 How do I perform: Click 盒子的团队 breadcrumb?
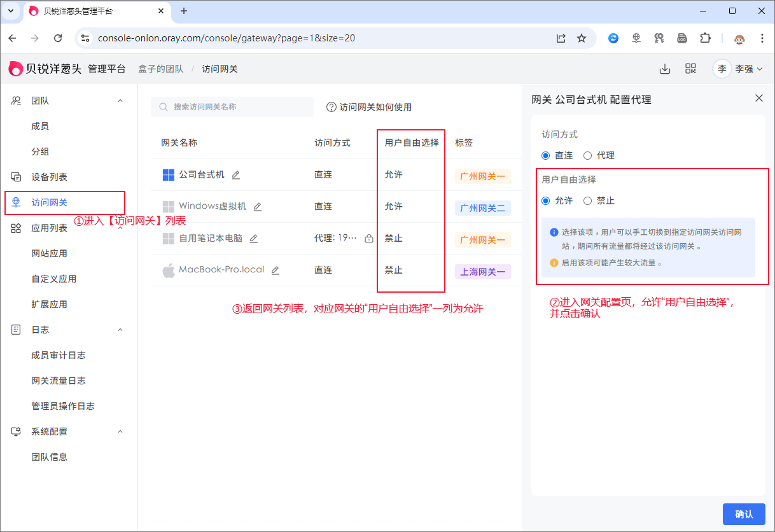click(x=161, y=69)
